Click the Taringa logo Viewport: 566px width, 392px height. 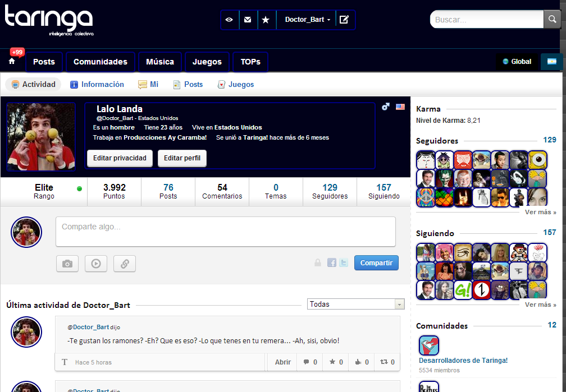49,20
